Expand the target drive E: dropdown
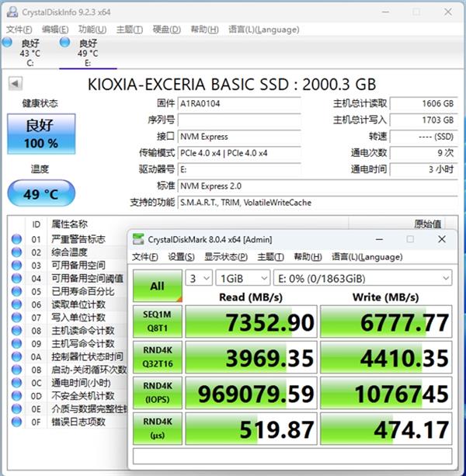466x476 pixels. tap(362, 277)
